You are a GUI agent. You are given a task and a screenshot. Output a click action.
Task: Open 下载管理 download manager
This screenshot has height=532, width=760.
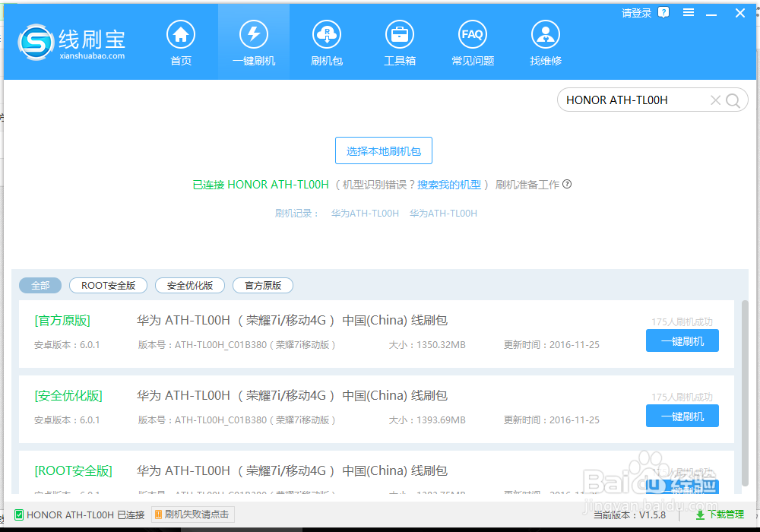point(720,515)
